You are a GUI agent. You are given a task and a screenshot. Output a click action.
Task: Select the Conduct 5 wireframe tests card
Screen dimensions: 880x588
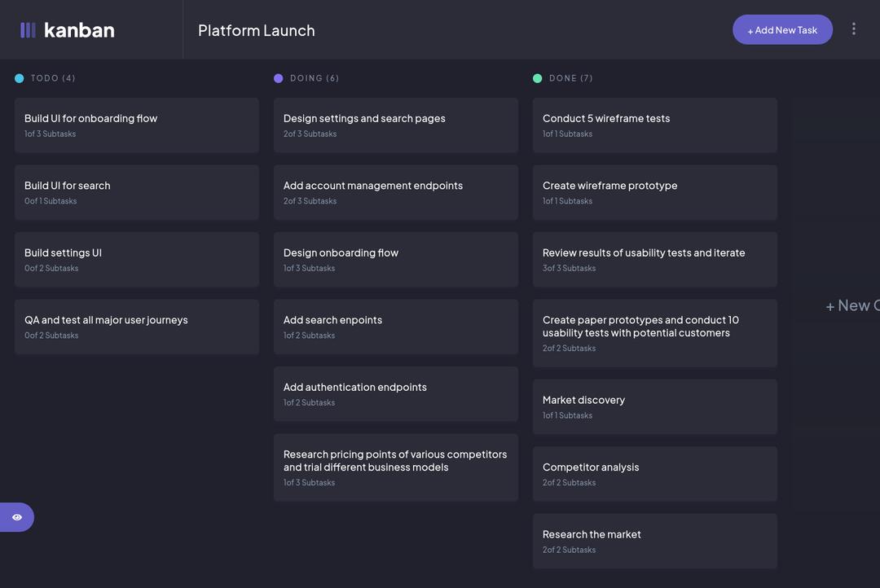[654, 125]
